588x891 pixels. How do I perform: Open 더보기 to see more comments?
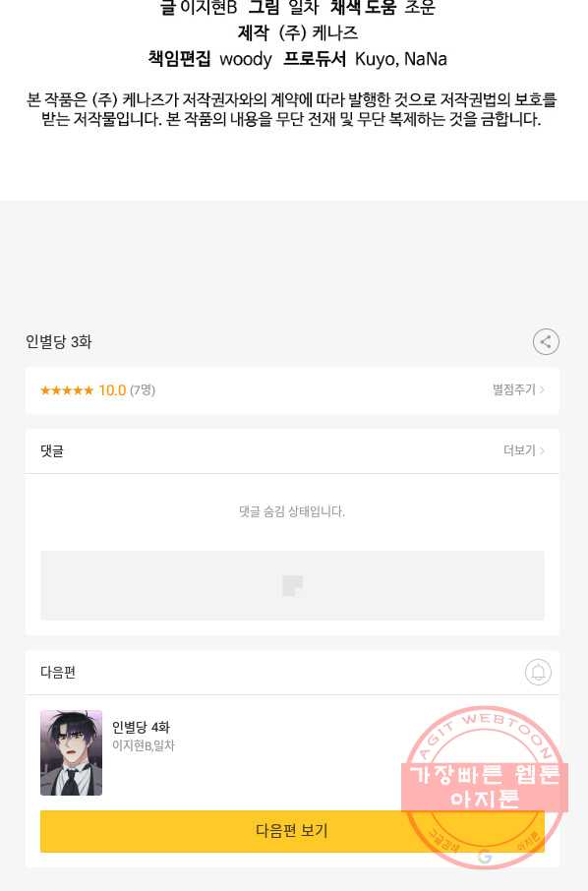(519, 450)
